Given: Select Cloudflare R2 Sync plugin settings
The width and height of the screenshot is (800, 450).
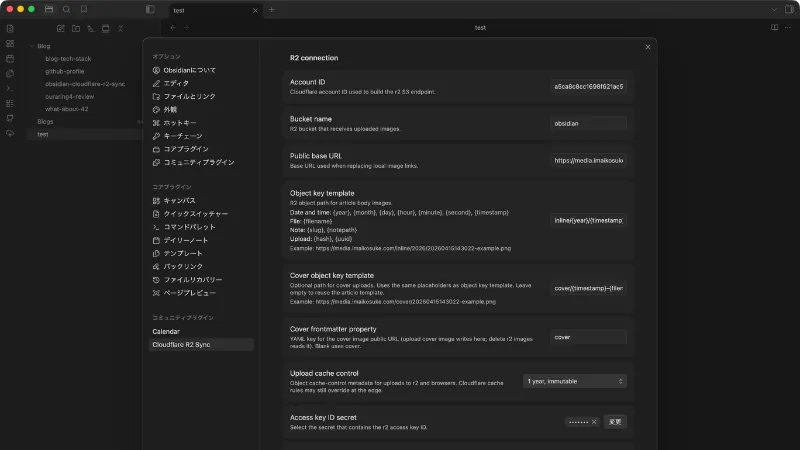Looking at the screenshot, I should (x=201, y=345).
